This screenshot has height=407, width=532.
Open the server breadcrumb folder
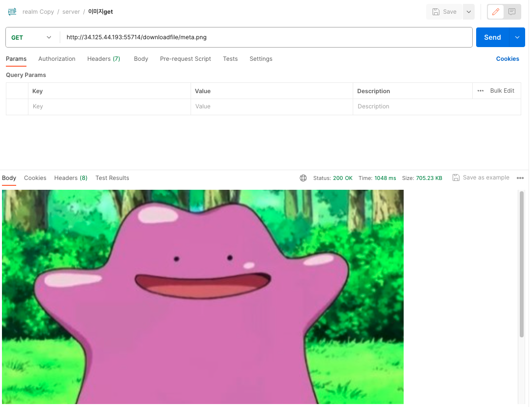71,12
